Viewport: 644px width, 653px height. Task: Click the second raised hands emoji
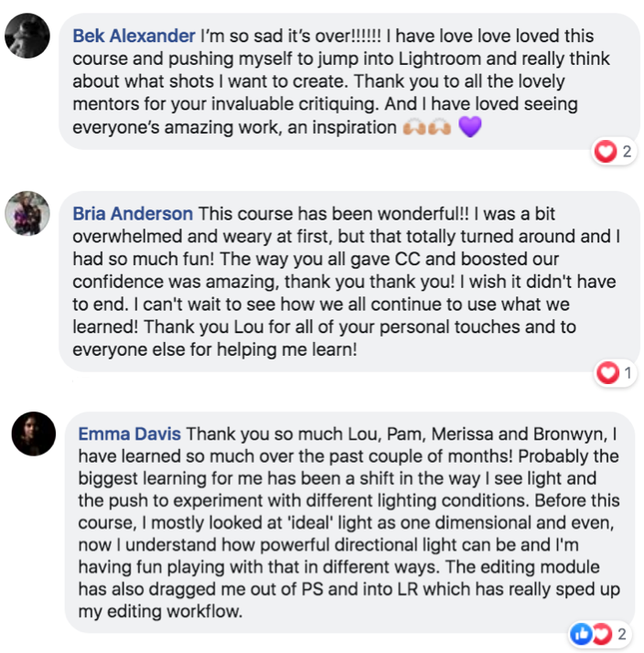(x=439, y=128)
